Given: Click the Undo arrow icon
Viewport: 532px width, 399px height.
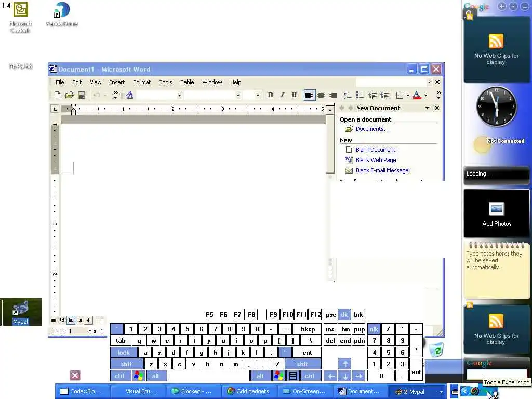Looking at the screenshot, I should pos(97,95).
